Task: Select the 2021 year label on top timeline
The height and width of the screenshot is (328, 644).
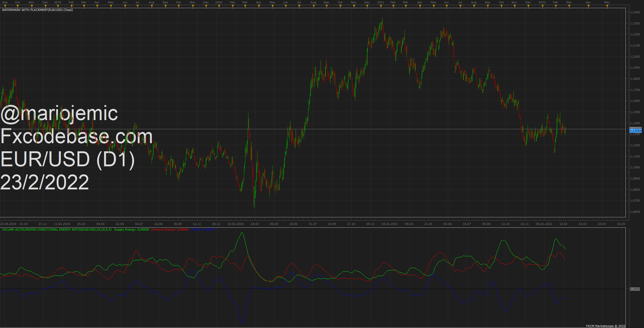Action: pos(381,2)
